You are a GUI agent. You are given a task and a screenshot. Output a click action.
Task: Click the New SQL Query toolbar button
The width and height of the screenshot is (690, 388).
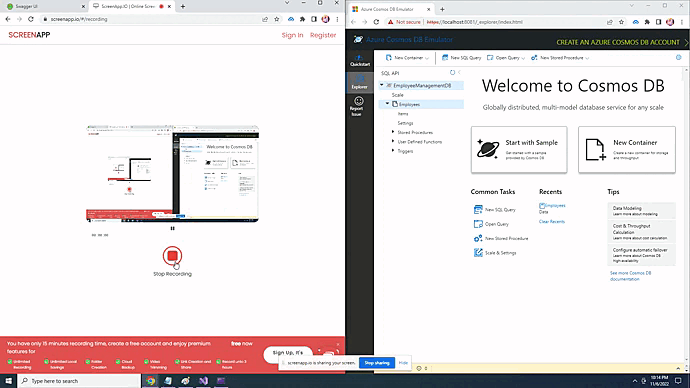click(x=461, y=58)
